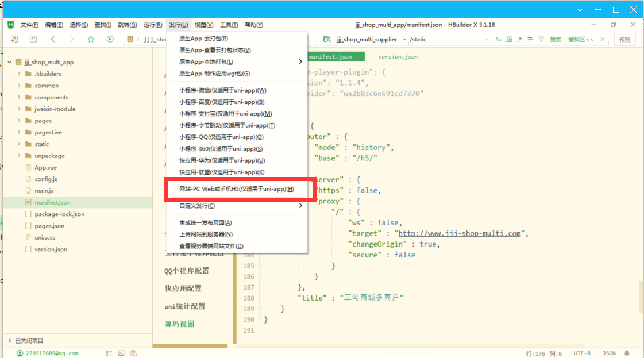Go forward with the right arrow icon

click(x=71, y=39)
